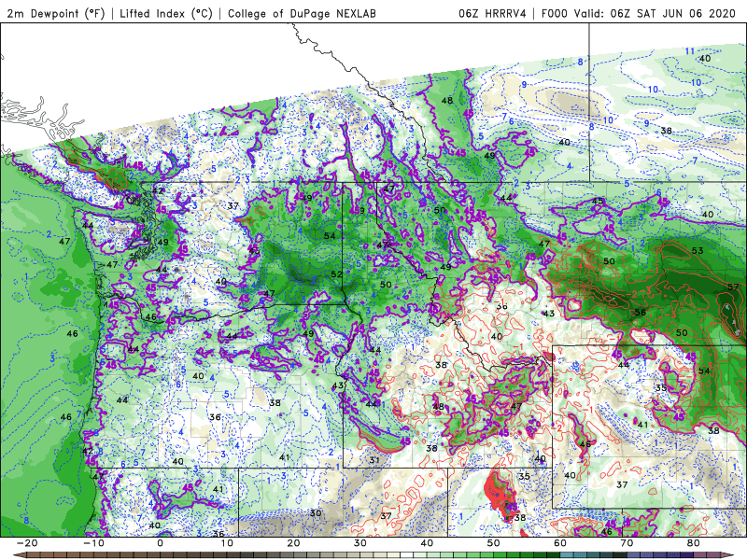
Task: Click the dewpoint value '53' on the map
Action: (x=698, y=250)
